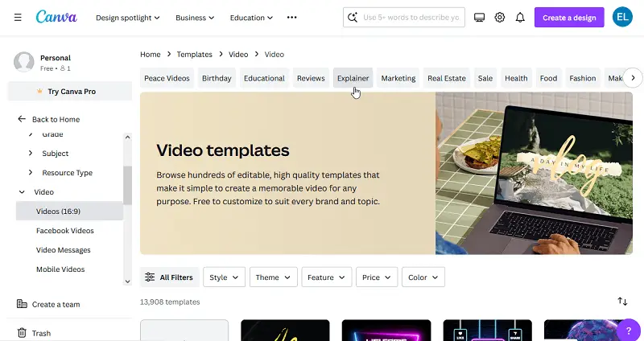Open Video Messages sidebar item
Viewport: 644px width, 341px height.
pyautogui.click(x=64, y=250)
